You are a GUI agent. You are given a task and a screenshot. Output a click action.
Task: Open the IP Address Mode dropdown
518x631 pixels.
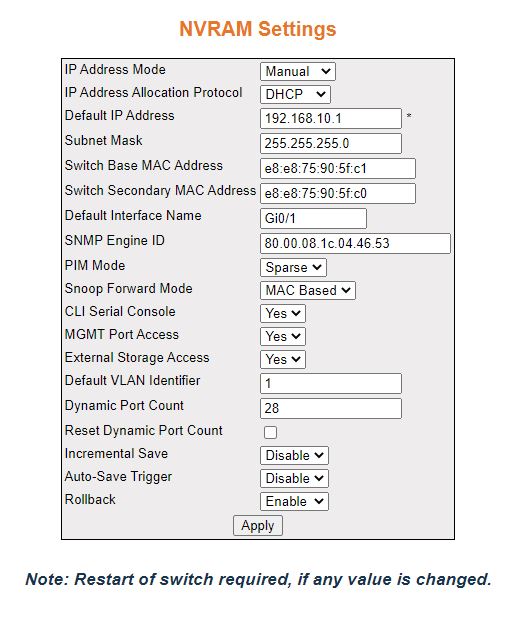[x=297, y=72]
